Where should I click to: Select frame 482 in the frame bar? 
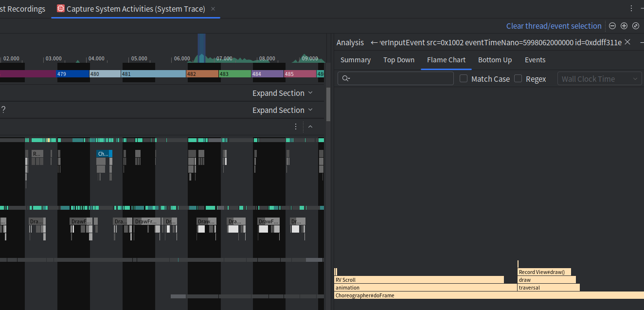tap(202, 74)
